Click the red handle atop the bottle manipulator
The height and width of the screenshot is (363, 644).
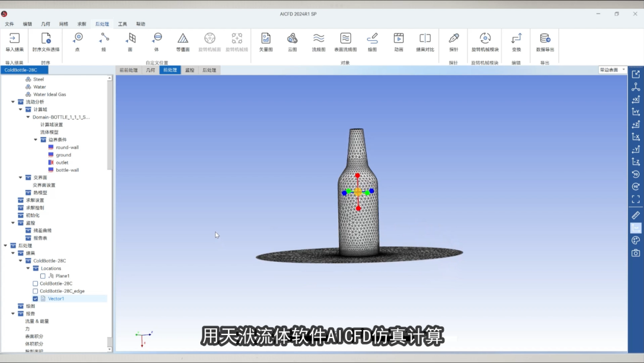[357, 176]
